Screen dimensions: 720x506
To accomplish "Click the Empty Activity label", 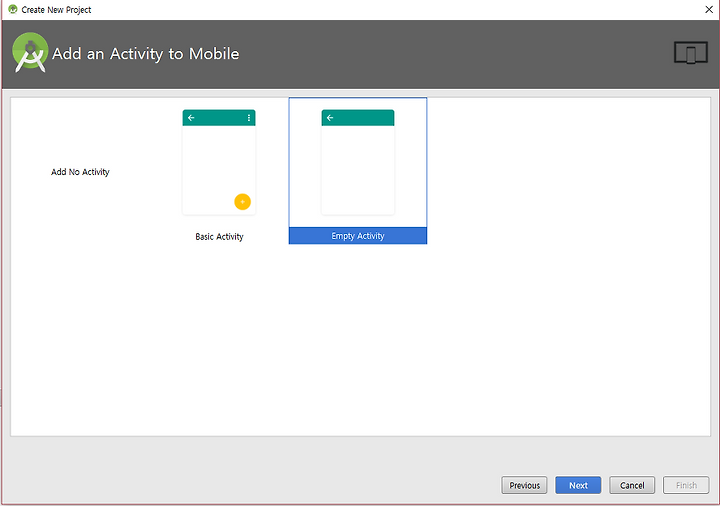I will [x=358, y=236].
